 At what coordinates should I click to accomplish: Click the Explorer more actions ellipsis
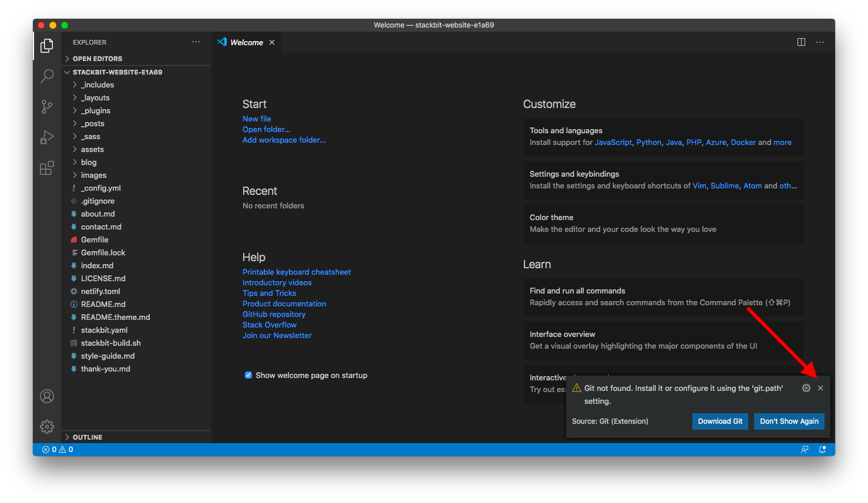point(196,42)
